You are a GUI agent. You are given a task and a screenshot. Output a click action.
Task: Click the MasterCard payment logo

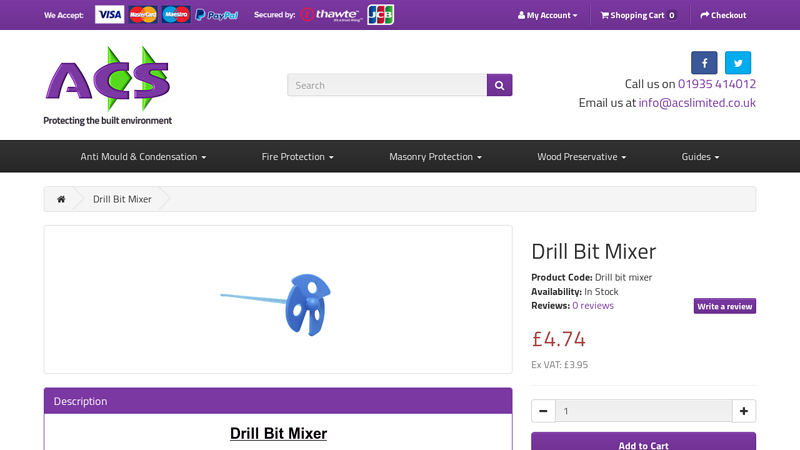click(x=143, y=15)
